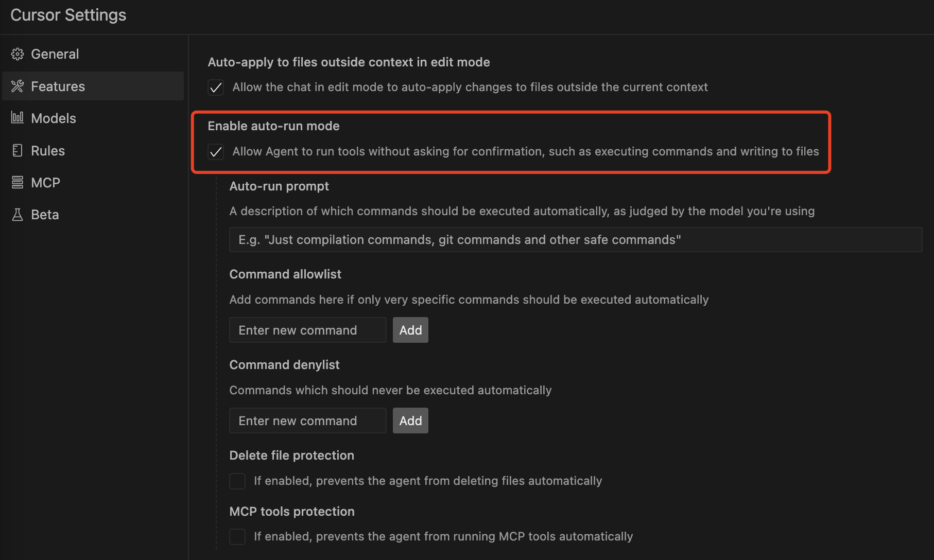Disable the Enable auto-run mode checkbox

click(x=216, y=152)
